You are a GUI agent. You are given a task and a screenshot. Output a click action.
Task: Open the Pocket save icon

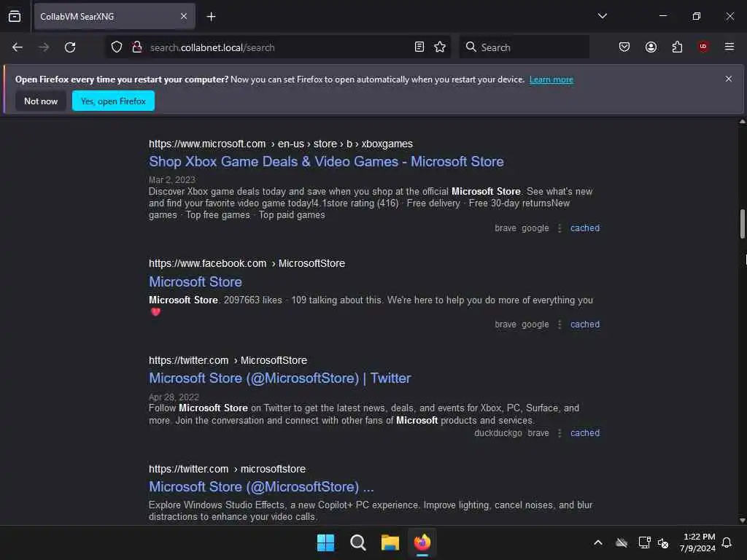(624, 47)
